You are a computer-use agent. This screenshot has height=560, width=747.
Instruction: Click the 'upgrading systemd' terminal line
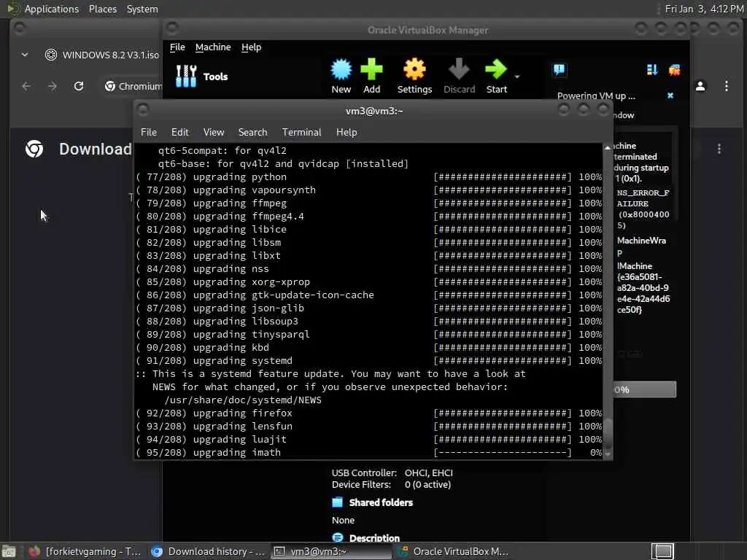coord(368,360)
